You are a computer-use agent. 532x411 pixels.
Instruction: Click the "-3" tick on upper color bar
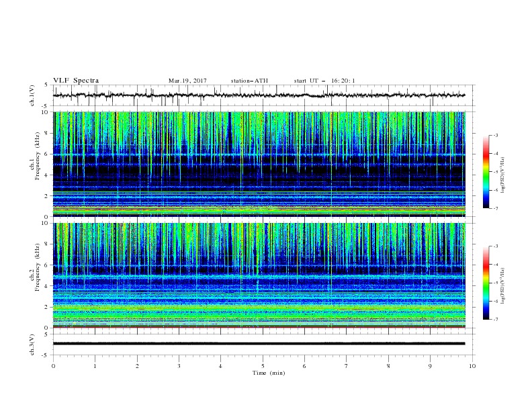point(496,135)
